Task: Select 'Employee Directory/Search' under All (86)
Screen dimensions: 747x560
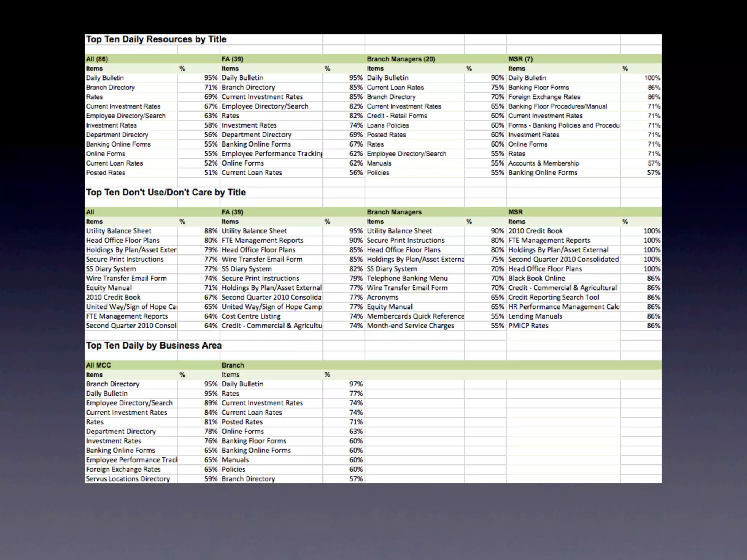Action: point(126,116)
